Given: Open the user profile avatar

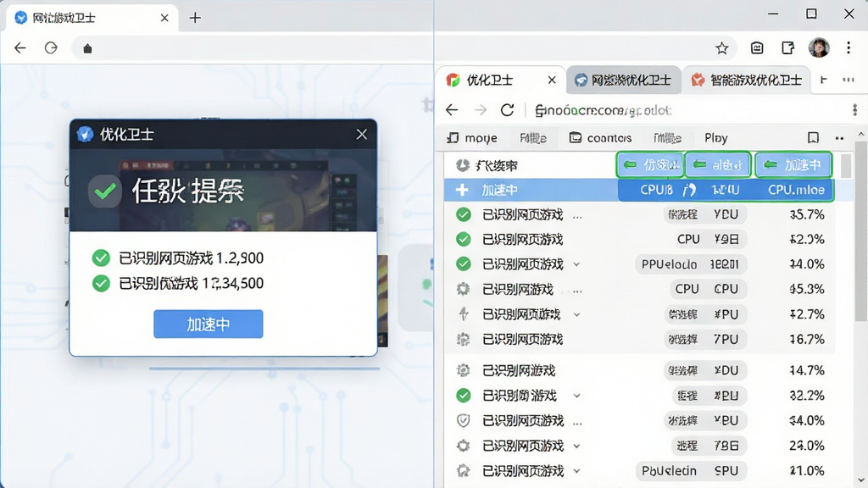Looking at the screenshot, I should [819, 48].
